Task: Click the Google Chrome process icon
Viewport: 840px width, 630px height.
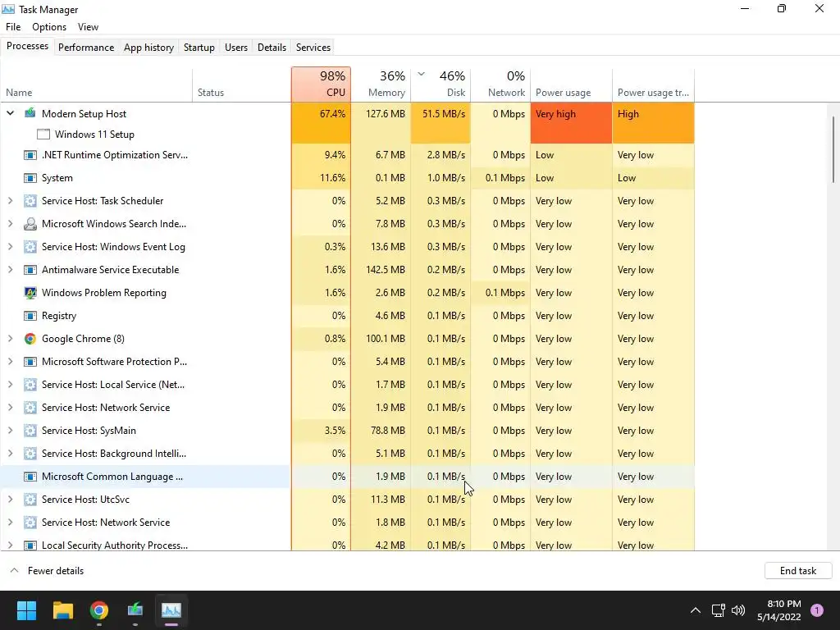Action: [x=30, y=339]
